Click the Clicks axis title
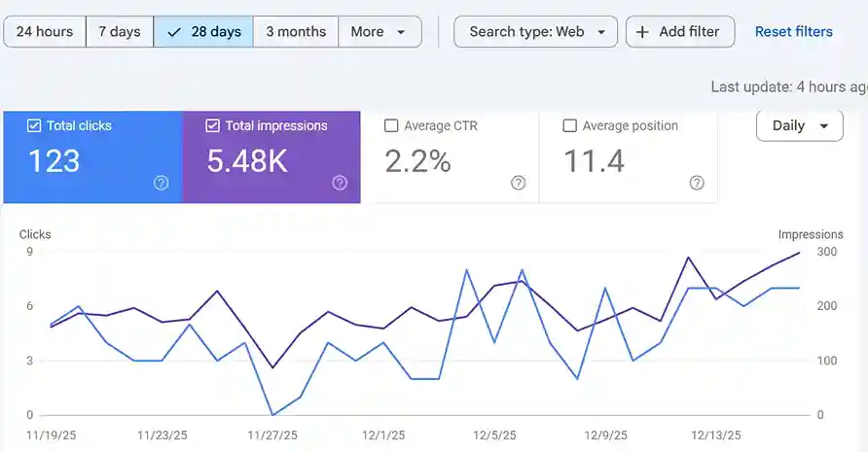 (35, 234)
